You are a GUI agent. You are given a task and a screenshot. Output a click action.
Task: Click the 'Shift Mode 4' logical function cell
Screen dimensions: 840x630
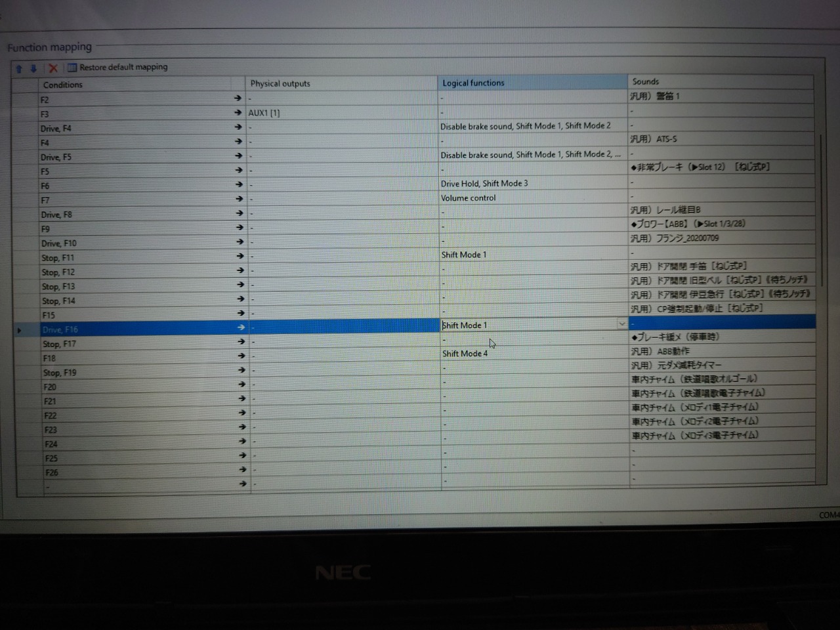click(534, 354)
